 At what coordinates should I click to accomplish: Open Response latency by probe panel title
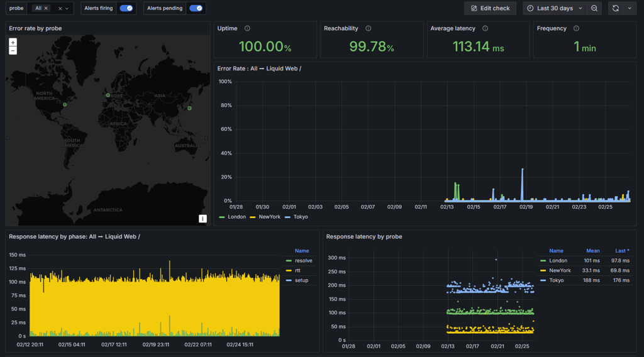[x=364, y=237]
